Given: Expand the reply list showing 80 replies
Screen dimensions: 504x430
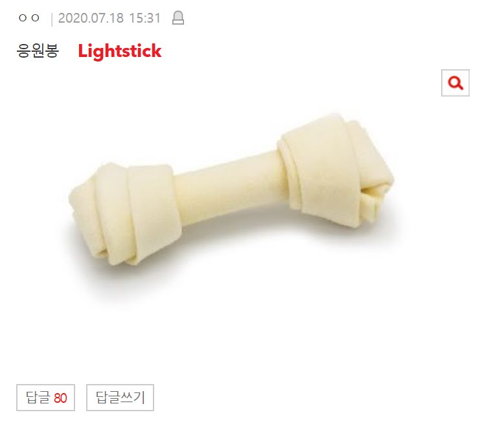Looking at the screenshot, I should click(x=45, y=398).
